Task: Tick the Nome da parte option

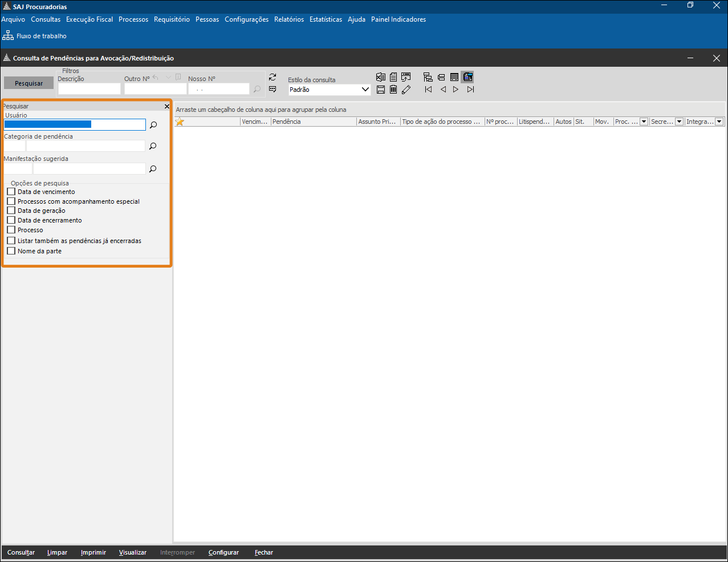Action: 11,251
